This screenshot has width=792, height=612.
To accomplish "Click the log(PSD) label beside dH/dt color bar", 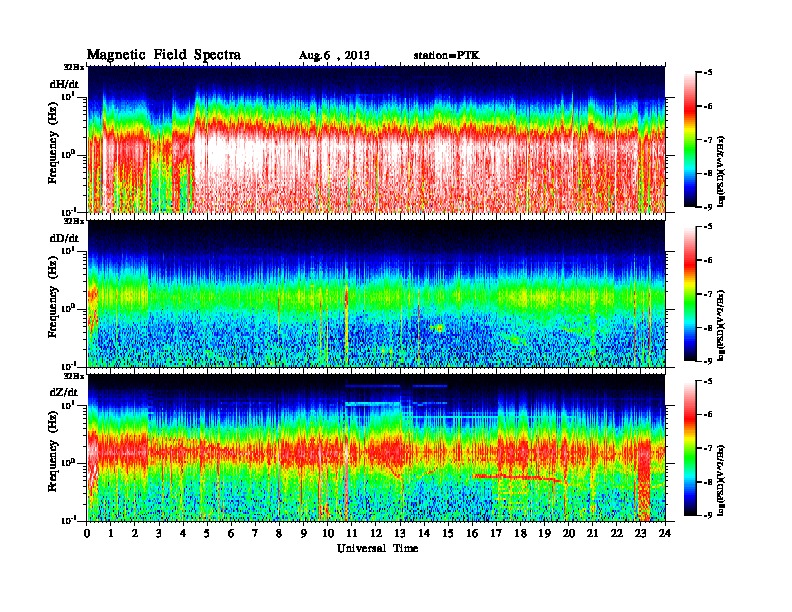I will tap(722, 171).
